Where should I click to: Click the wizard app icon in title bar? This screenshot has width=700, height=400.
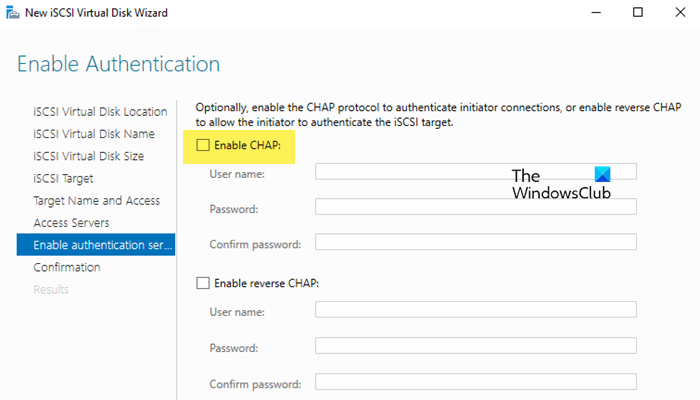point(13,13)
